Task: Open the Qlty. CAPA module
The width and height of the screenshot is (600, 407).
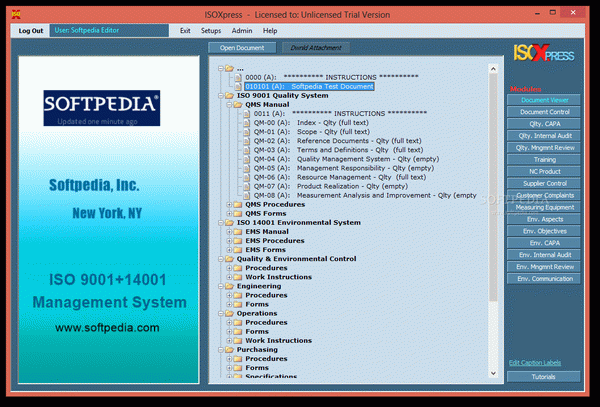Action: tap(544, 124)
